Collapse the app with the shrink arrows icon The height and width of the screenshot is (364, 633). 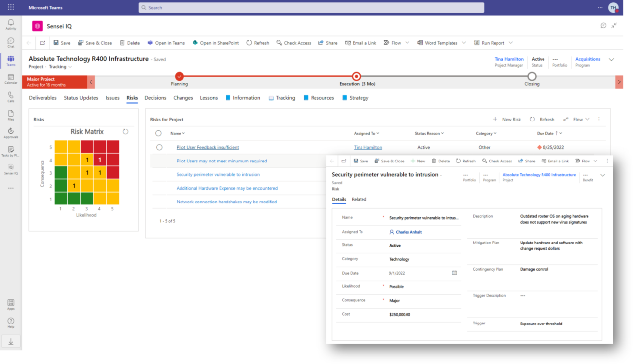pos(614,26)
